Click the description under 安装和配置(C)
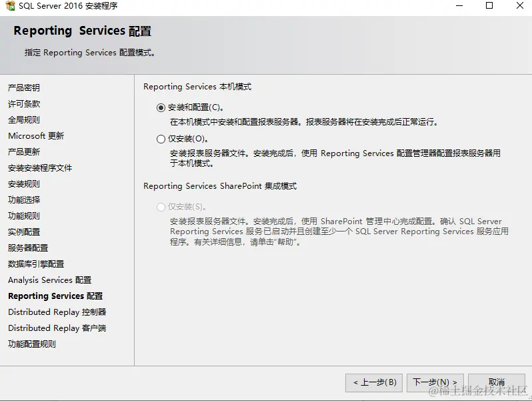 click(x=303, y=122)
